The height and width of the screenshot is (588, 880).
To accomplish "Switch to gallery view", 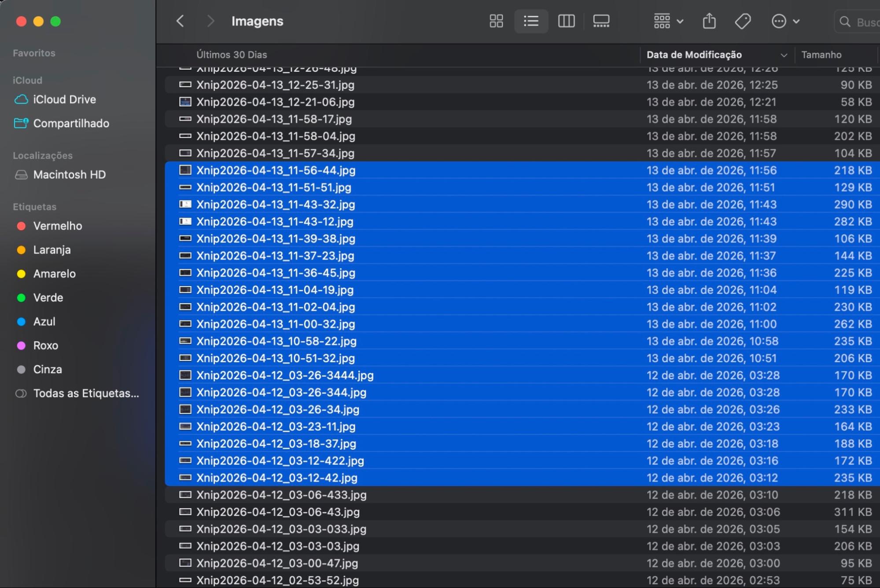I will click(601, 21).
